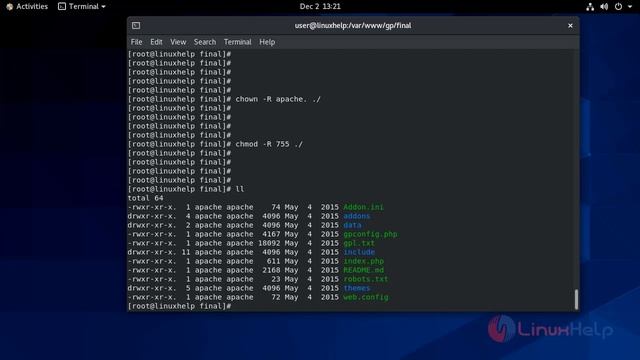The height and width of the screenshot is (360, 640).
Task: Click the themes directory name
Action: tap(357, 288)
